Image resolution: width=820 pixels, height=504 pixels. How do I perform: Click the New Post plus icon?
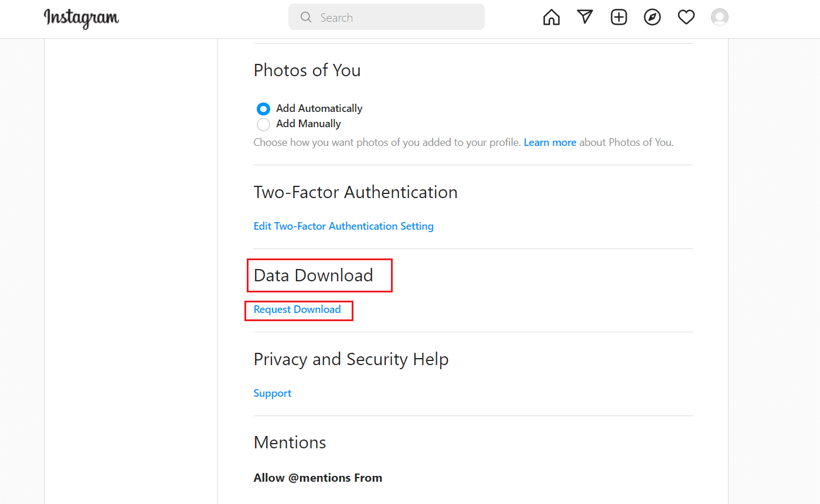[x=619, y=17]
